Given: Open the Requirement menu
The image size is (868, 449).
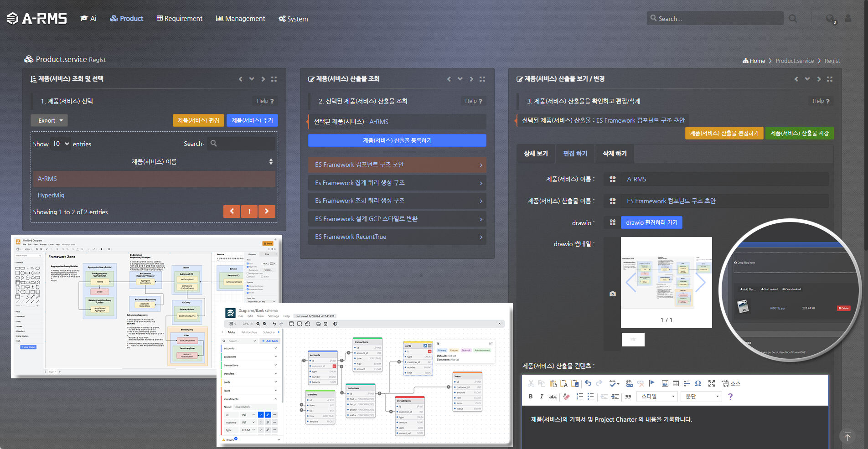Looking at the screenshot, I should (180, 19).
